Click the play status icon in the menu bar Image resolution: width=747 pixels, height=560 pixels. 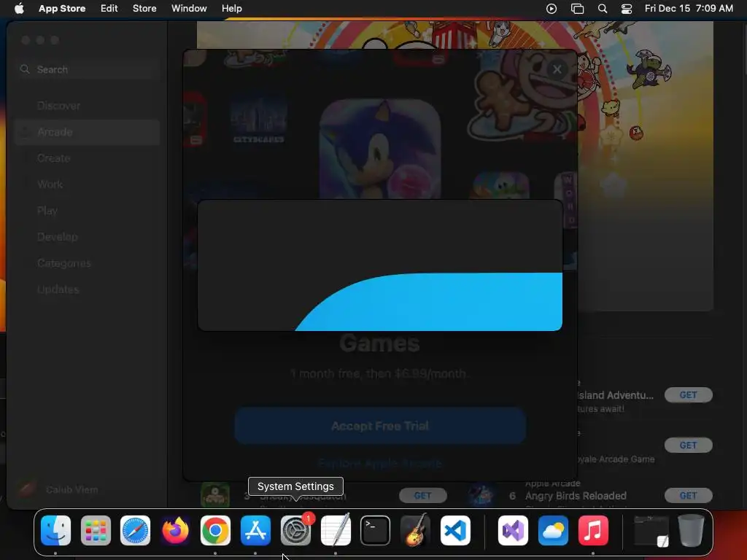tap(551, 8)
